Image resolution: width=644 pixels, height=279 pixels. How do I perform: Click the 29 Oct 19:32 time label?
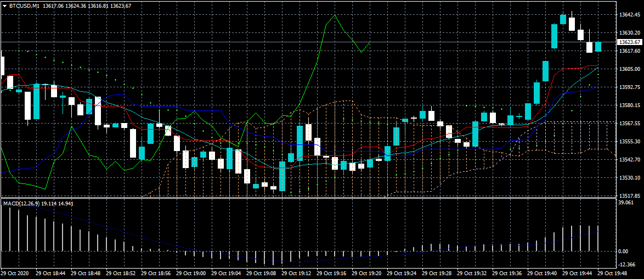point(472,274)
